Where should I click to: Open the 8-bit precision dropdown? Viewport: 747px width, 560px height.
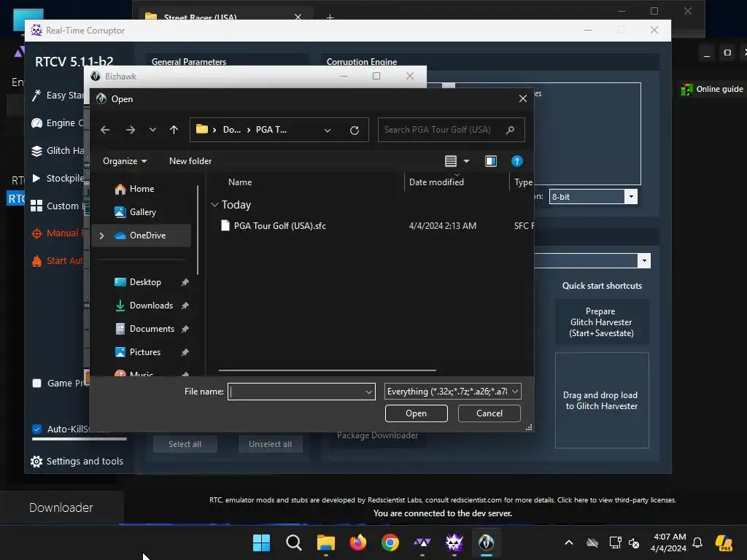click(x=593, y=197)
